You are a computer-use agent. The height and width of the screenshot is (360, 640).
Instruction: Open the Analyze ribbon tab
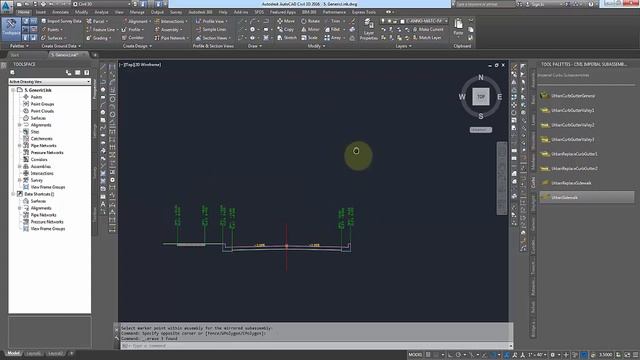click(x=101, y=12)
